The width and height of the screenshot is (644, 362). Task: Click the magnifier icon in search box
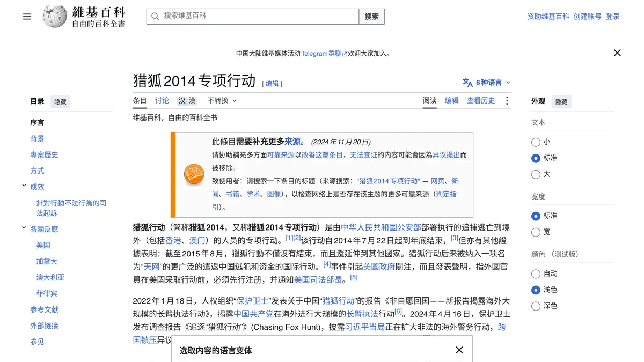[155, 17]
